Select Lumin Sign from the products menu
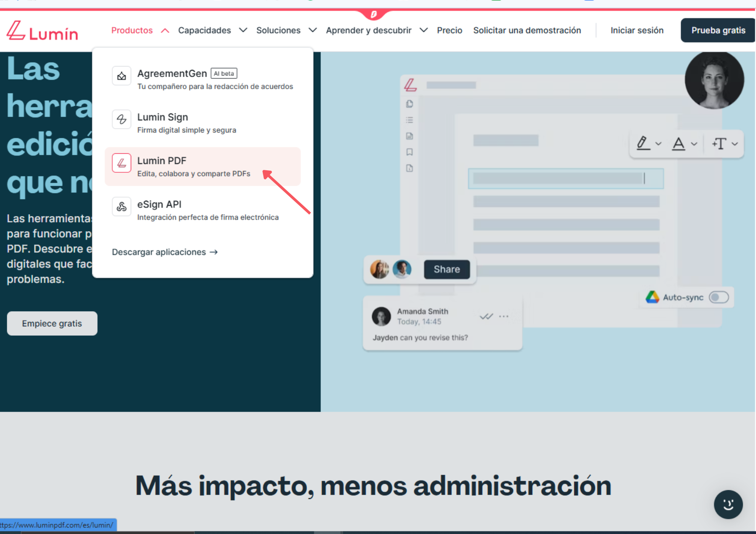This screenshot has width=756, height=534. 203,123
